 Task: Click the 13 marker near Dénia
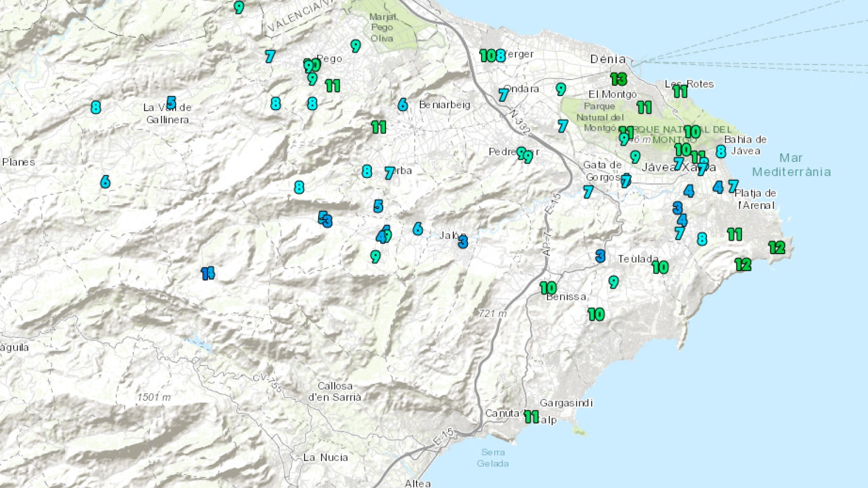(618, 79)
